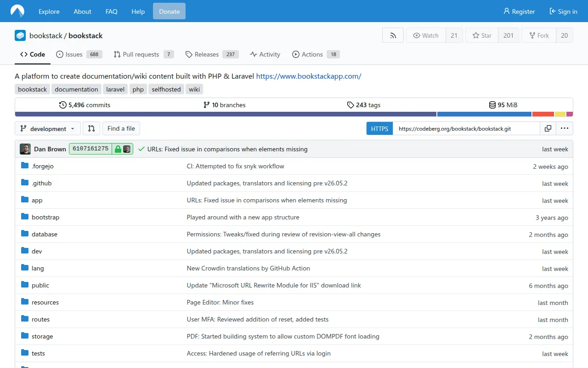Click the selfhosted topic tag
The image size is (588, 368).
[x=166, y=89]
